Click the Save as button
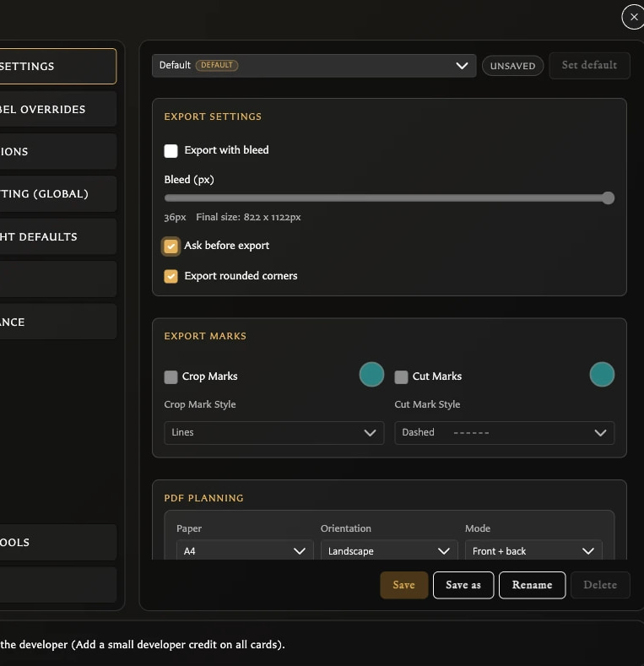The image size is (644, 666). [463, 585]
